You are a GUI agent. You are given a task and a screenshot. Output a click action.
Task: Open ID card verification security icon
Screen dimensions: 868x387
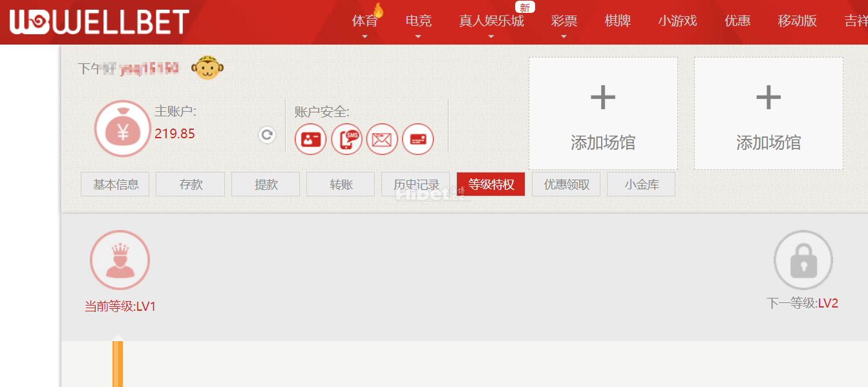[310, 139]
